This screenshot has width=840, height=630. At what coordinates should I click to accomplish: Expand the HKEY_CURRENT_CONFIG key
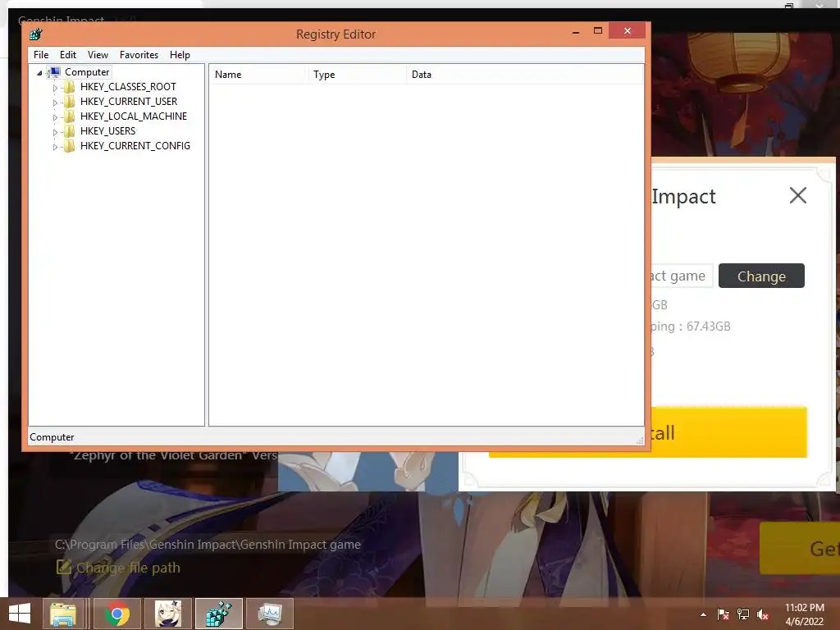[55, 146]
